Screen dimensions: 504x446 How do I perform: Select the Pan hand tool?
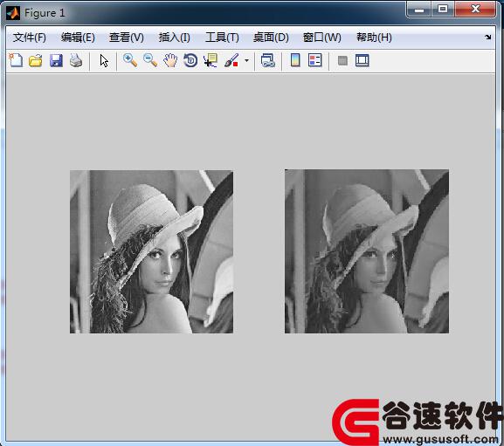click(170, 60)
